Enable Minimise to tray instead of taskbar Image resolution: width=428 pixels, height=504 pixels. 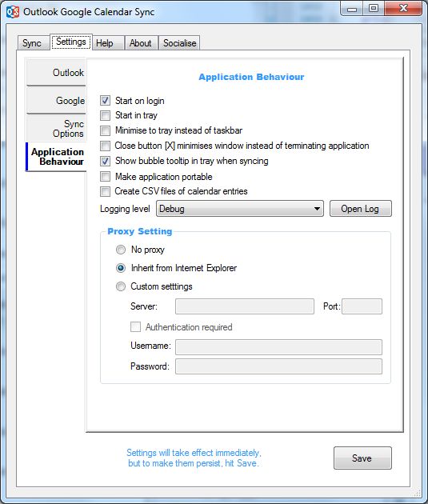[105, 130]
